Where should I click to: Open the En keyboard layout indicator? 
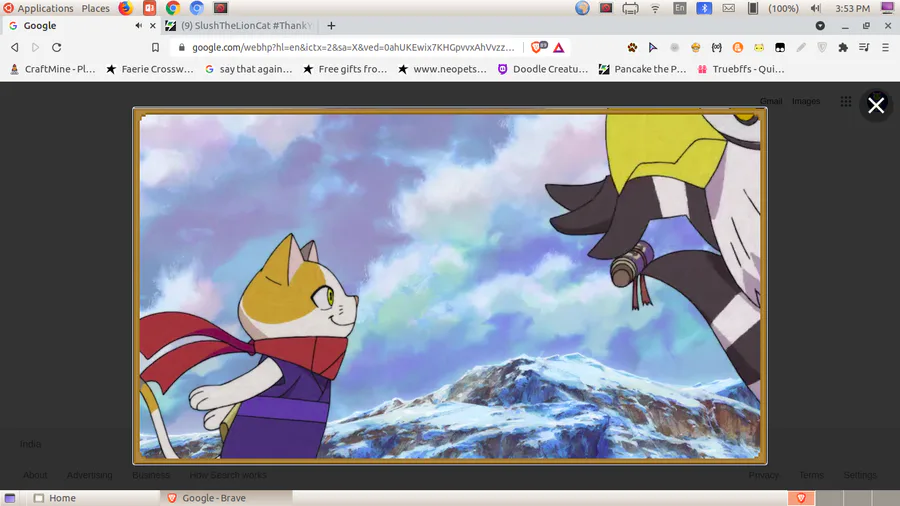680,8
